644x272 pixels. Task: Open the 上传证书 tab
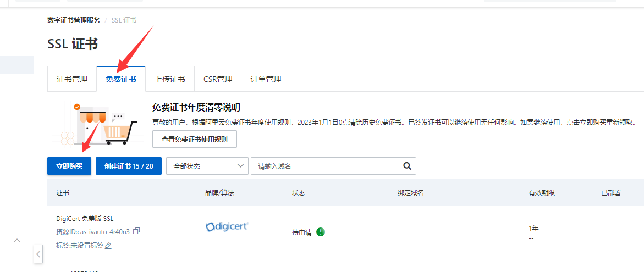tap(169, 79)
